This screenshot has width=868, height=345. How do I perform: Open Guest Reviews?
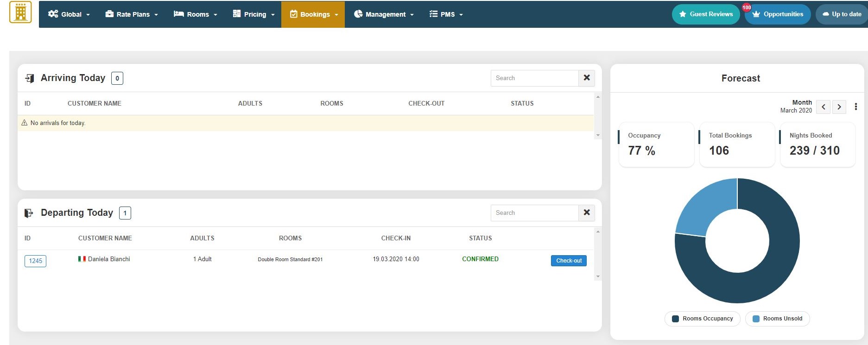706,14
